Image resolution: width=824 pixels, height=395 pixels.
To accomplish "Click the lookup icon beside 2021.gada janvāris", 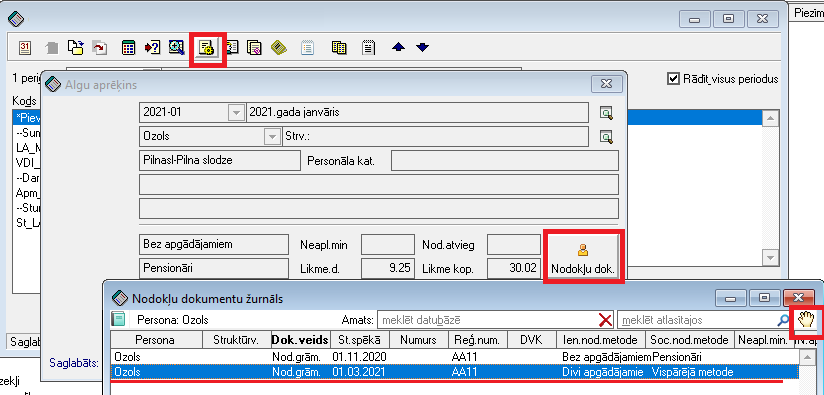I will (x=606, y=112).
